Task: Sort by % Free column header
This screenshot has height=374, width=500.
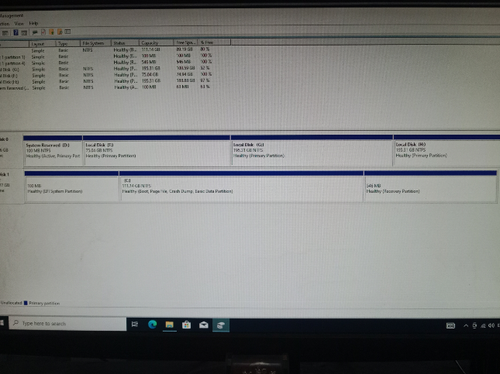Action: 214,42
